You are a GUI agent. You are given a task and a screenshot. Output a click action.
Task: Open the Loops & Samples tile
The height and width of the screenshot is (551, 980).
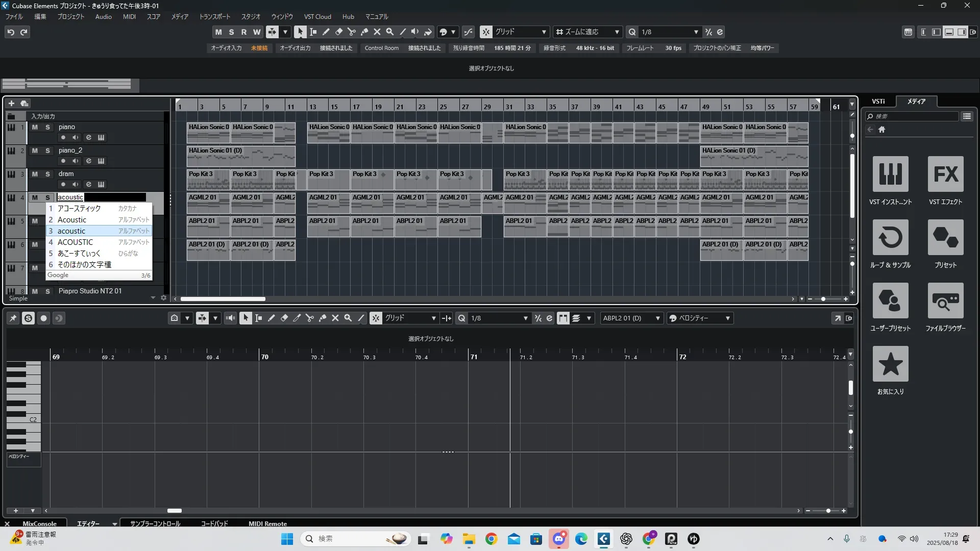click(x=890, y=238)
